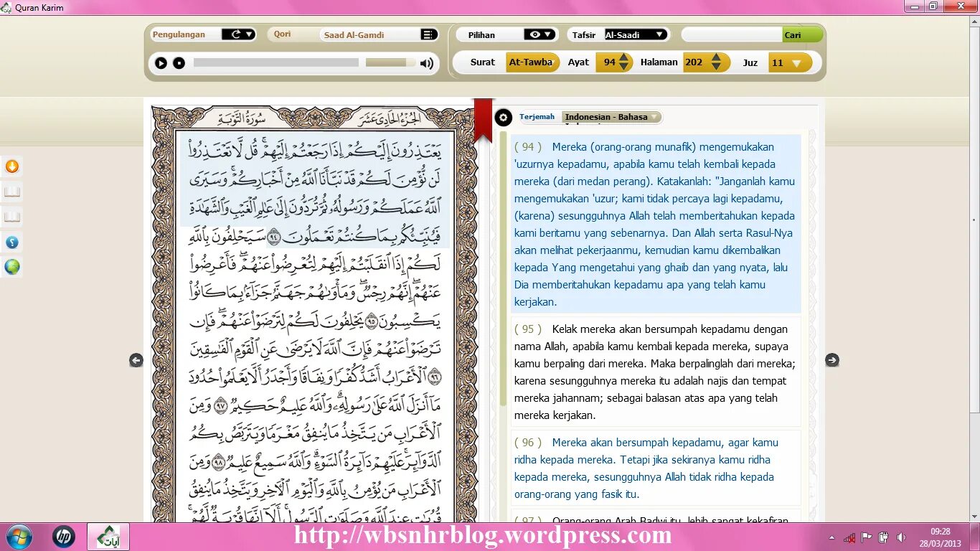
Task: Click the window's right-edge scrollbar down arrow
Action: coord(974,516)
